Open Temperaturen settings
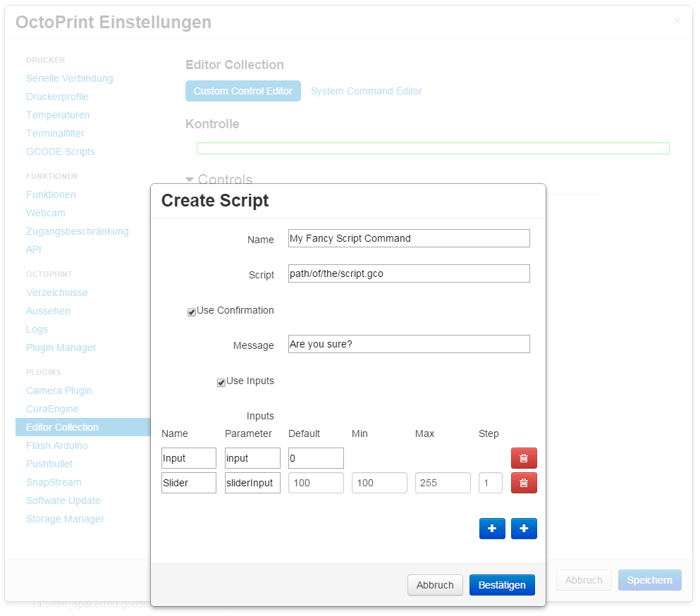 pyautogui.click(x=58, y=115)
